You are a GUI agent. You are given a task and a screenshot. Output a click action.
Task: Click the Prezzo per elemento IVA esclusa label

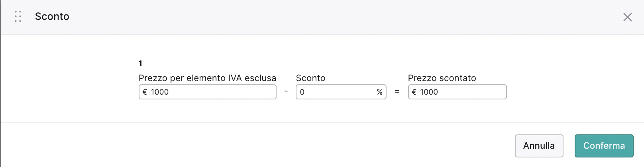[208, 78]
